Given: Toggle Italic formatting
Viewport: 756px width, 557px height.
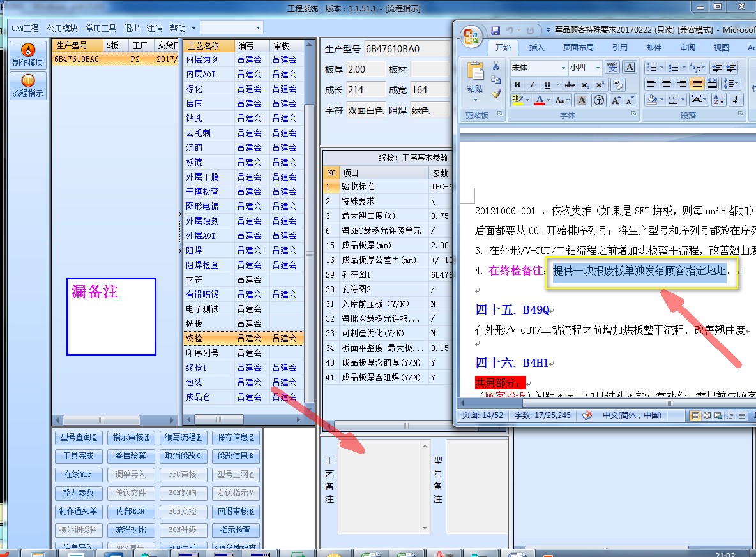Looking at the screenshot, I should (x=533, y=85).
